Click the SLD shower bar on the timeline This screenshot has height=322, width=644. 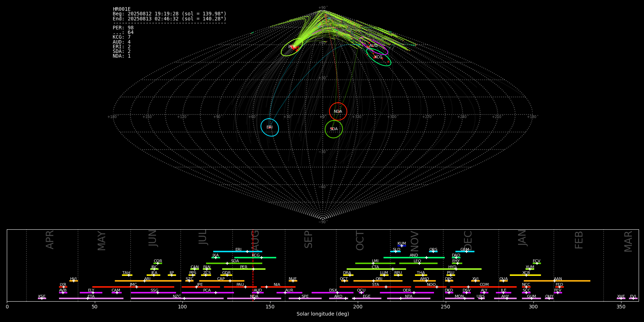point(395,252)
